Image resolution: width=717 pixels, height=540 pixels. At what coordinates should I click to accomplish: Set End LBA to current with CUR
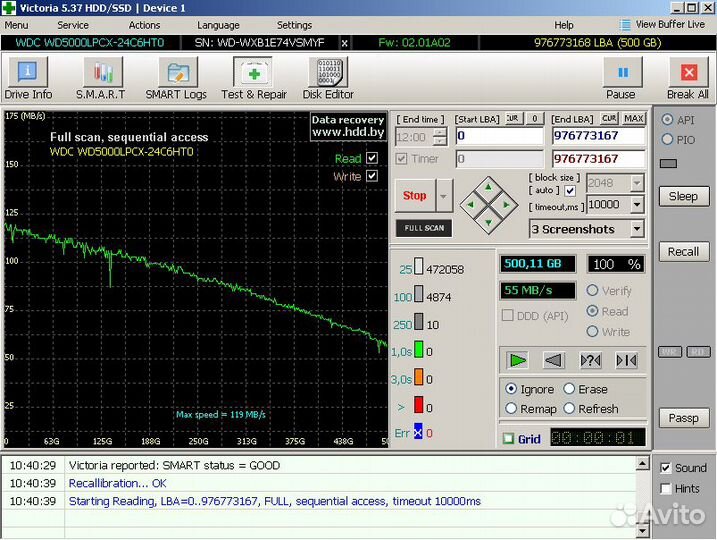(609, 118)
